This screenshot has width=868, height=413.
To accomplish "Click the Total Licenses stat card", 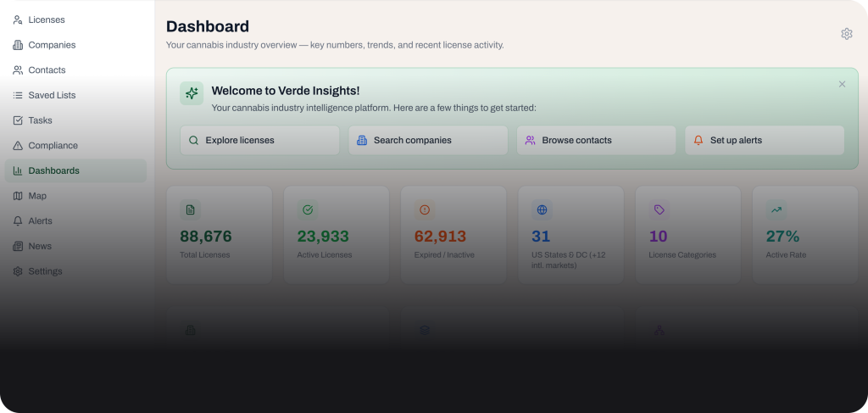I will (220, 235).
